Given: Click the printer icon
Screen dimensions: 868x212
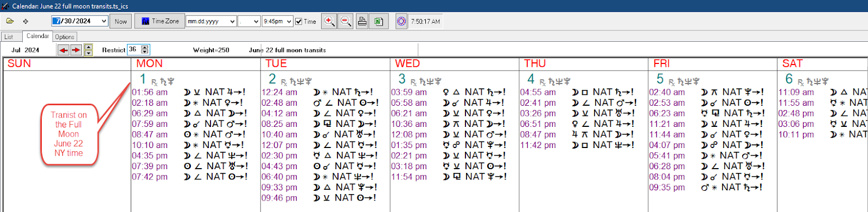Looking at the screenshot, I should tap(362, 21).
